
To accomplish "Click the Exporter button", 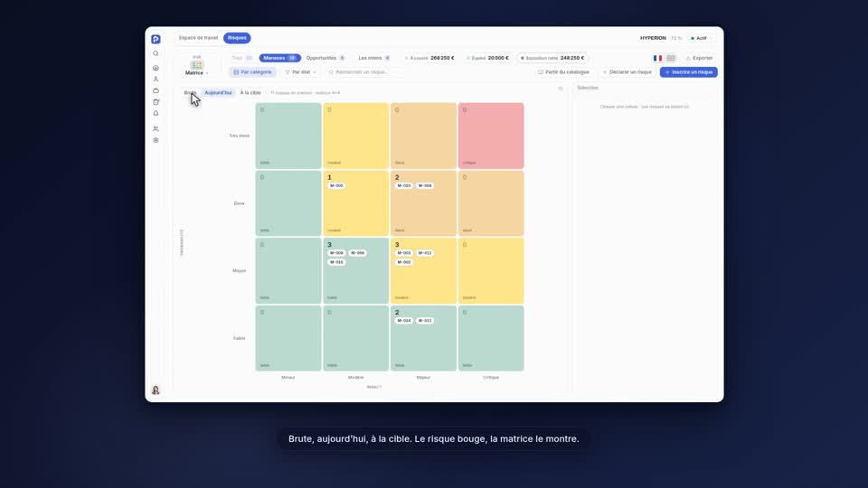I will (699, 58).
